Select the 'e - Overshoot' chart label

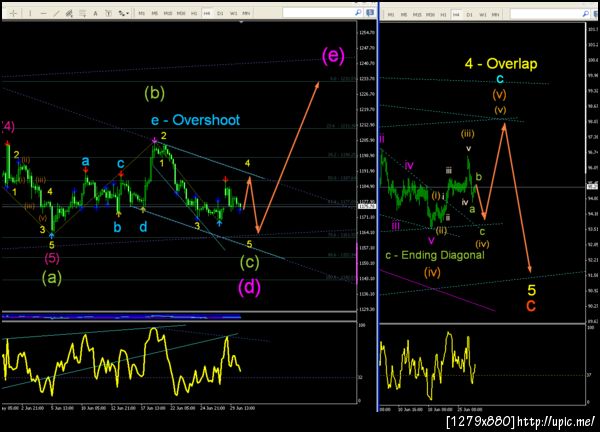[196, 120]
